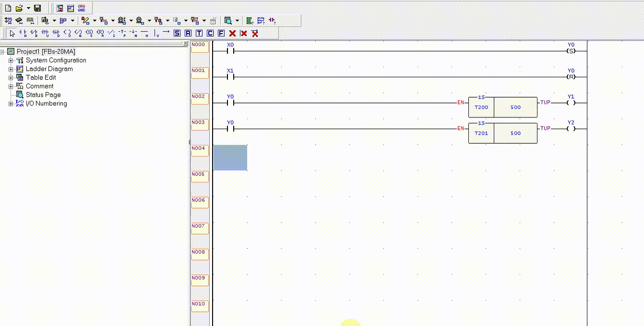Expand the System Configuration tree node
Image resolution: width=644 pixels, height=326 pixels.
[11, 60]
